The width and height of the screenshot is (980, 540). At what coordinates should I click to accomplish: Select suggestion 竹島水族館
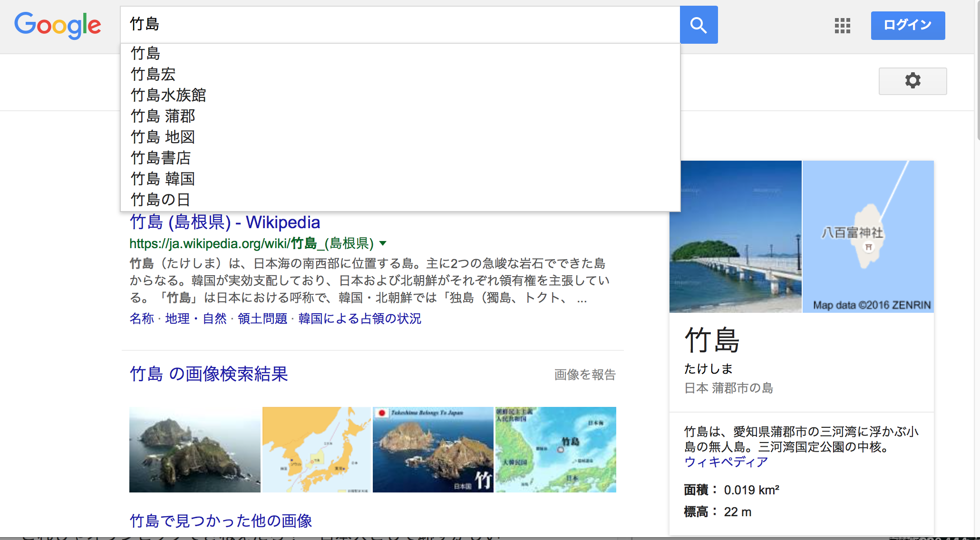click(168, 95)
